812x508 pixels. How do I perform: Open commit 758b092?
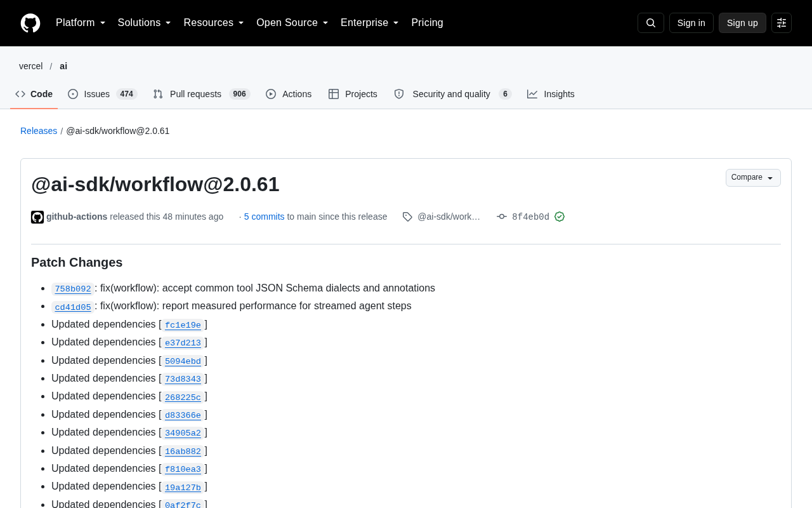point(73,289)
